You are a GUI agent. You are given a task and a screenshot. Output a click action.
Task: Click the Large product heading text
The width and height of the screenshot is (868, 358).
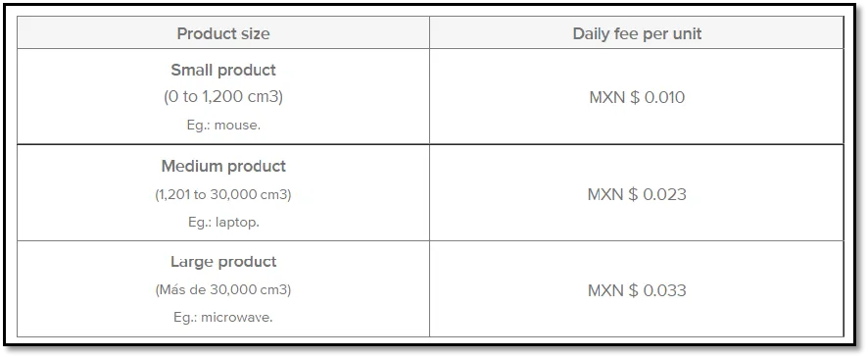[223, 262]
